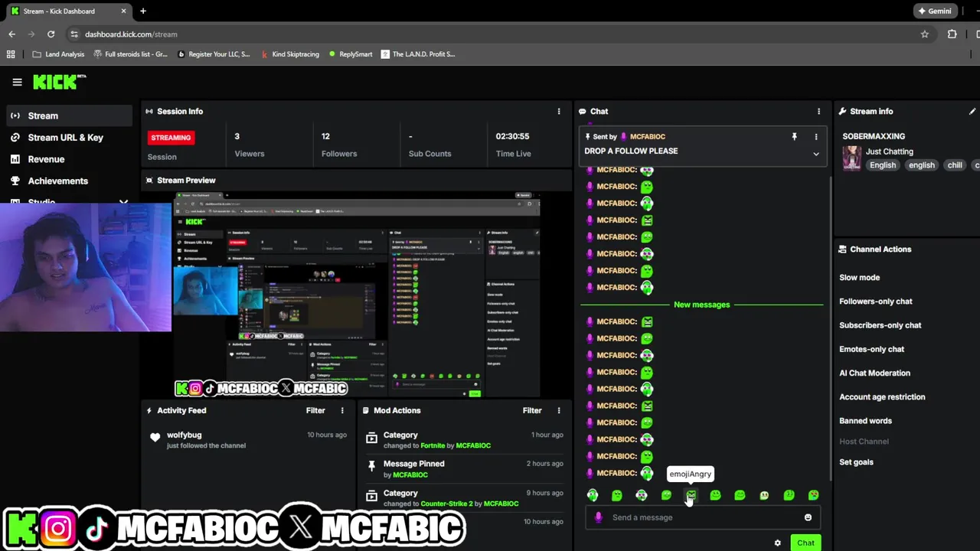980x551 pixels.
Task: Open Banned words settings
Action: tap(866, 421)
